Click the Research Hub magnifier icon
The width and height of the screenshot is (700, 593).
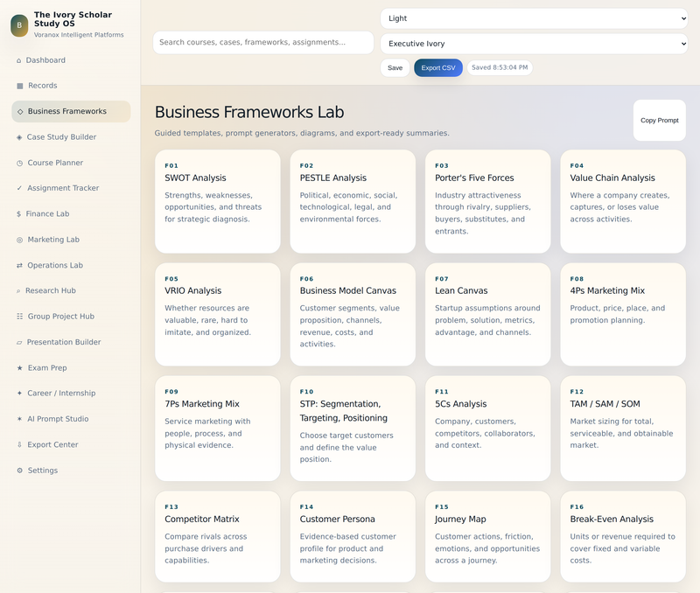tap(18, 291)
